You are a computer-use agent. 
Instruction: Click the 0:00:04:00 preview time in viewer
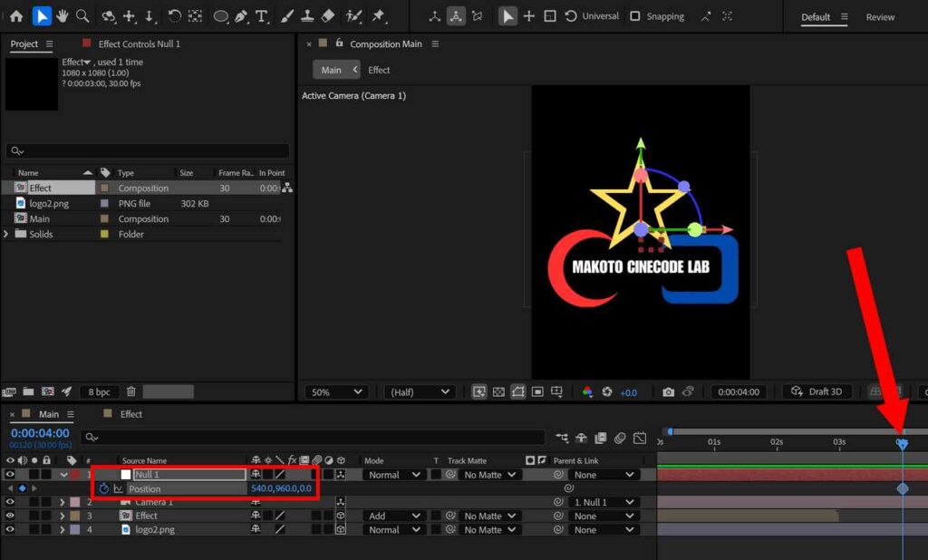(738, 391)
